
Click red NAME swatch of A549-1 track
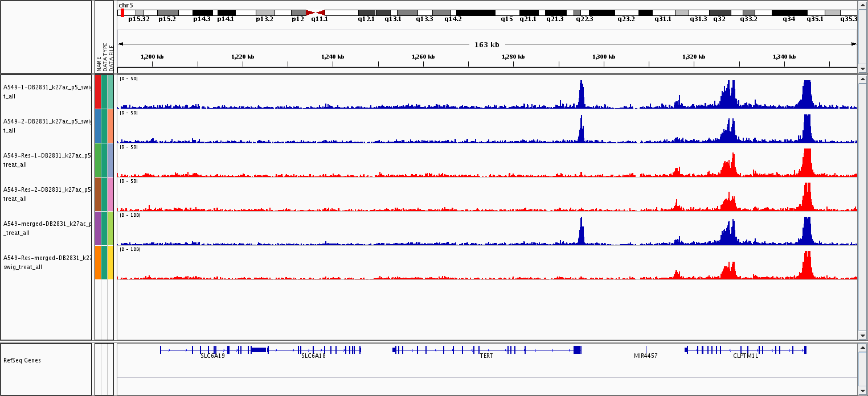tap(98, 92)
